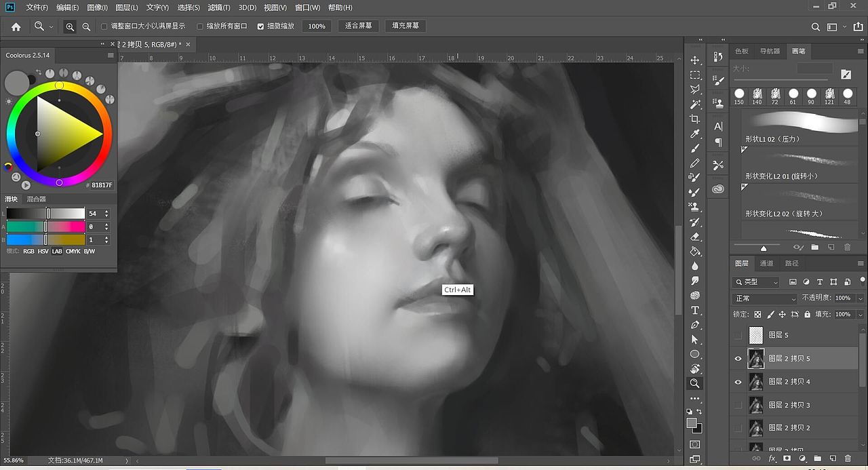The width and height of the screenshot is (868, 470).
Task: Select the Crop tool
Action: point(695,119)
